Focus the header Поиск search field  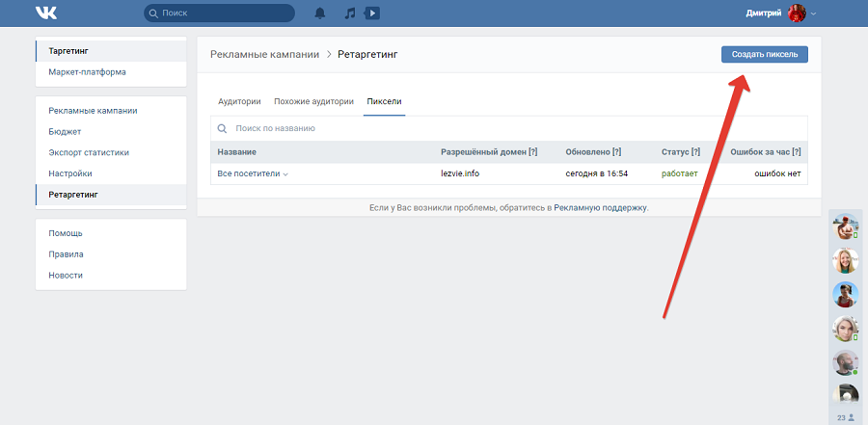[x=219, y=13]
